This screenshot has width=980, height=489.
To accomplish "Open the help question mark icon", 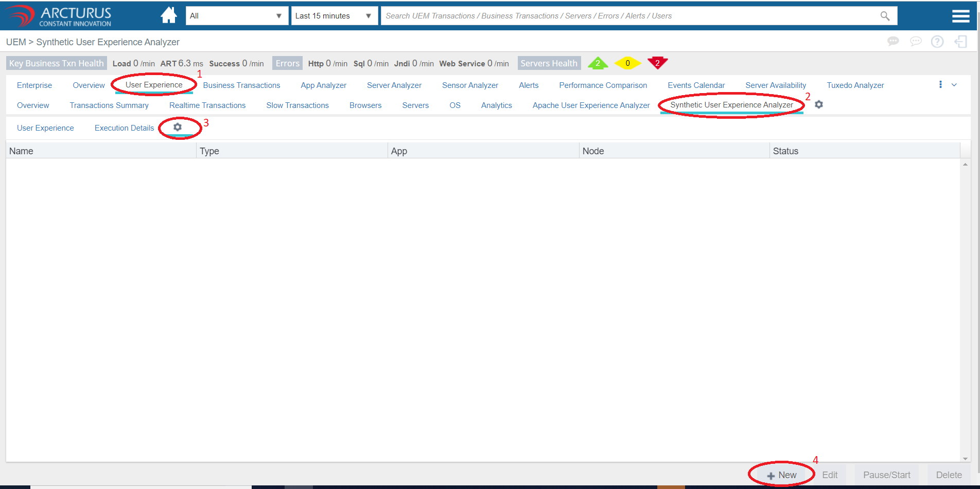I will coord(937,42).
